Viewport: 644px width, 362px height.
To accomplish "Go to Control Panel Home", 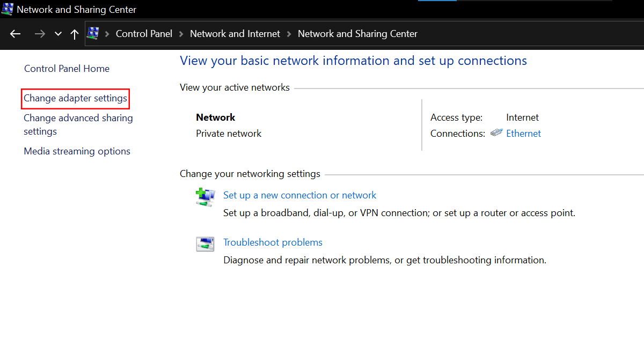I will [67, 69].
